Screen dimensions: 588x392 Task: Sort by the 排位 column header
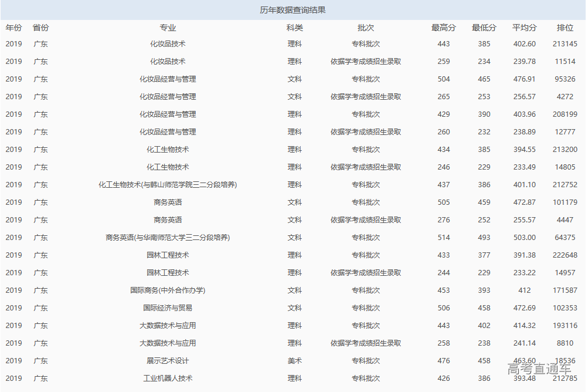[565, 26]
